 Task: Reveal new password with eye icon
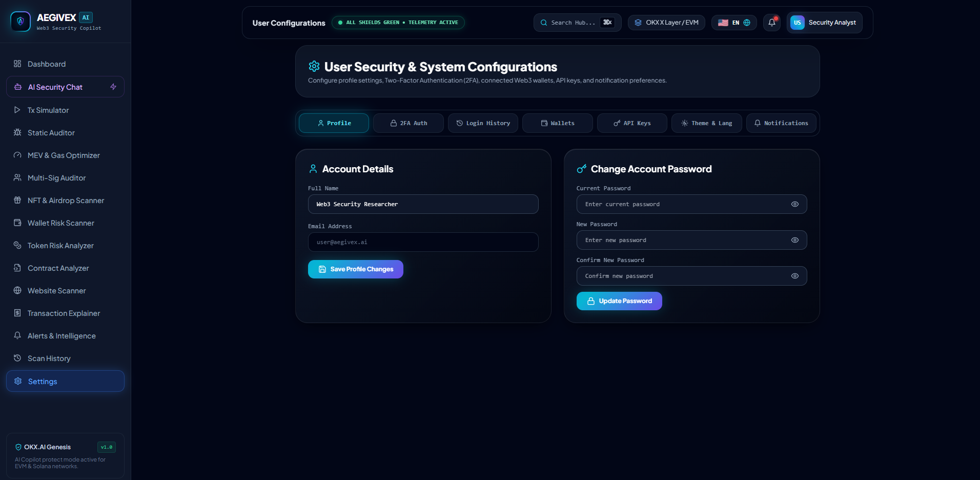pos(794,240)
